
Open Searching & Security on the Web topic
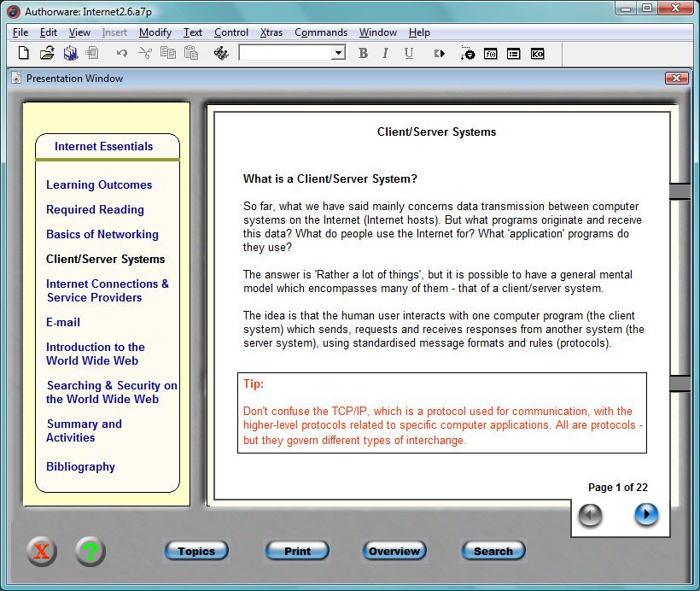coord(112,392)
